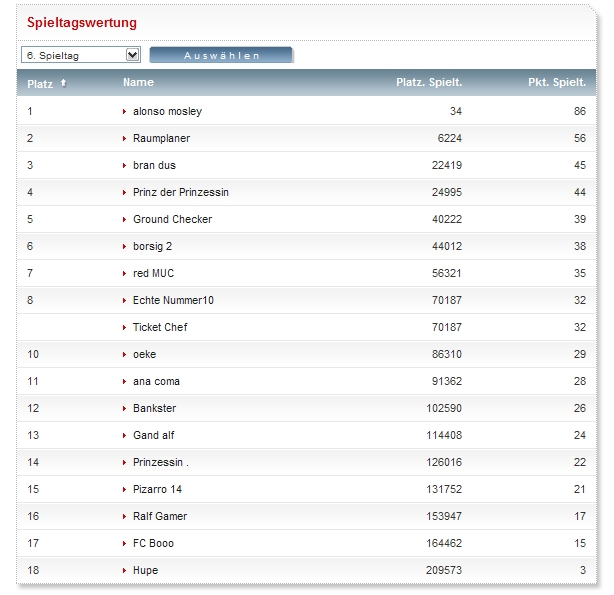
Task: Sort by the Name column header
Action: click(138, 83)
